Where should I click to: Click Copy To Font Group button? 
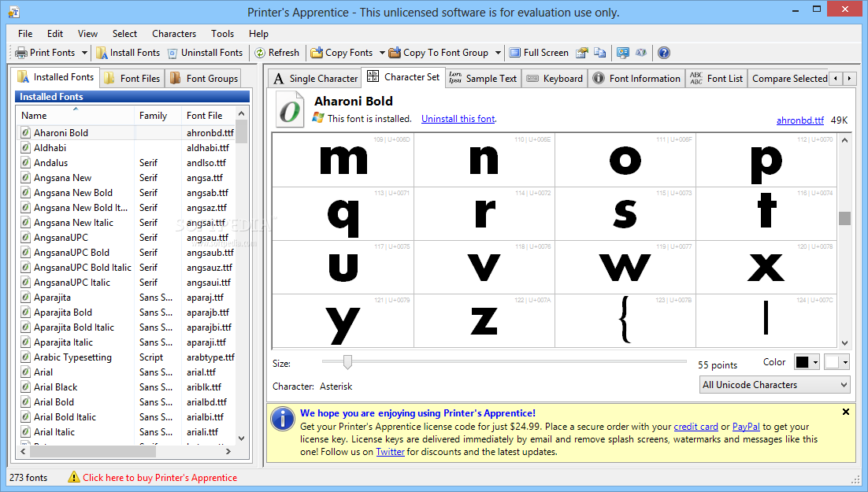(439, 53)
